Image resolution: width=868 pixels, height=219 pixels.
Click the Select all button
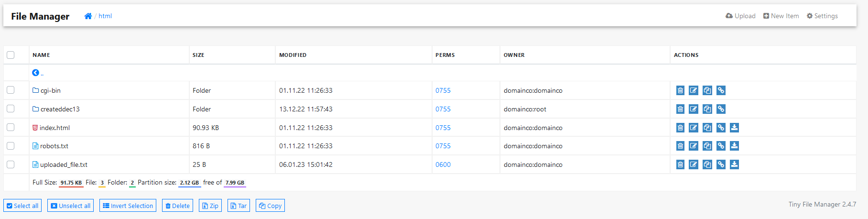pyautogui.click(x=22, y=206)
